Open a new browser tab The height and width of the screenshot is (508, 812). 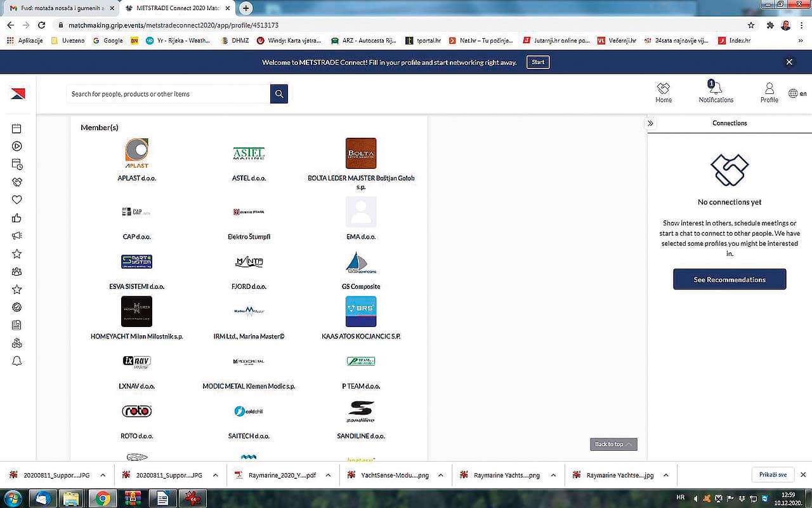tap(246, 8)
